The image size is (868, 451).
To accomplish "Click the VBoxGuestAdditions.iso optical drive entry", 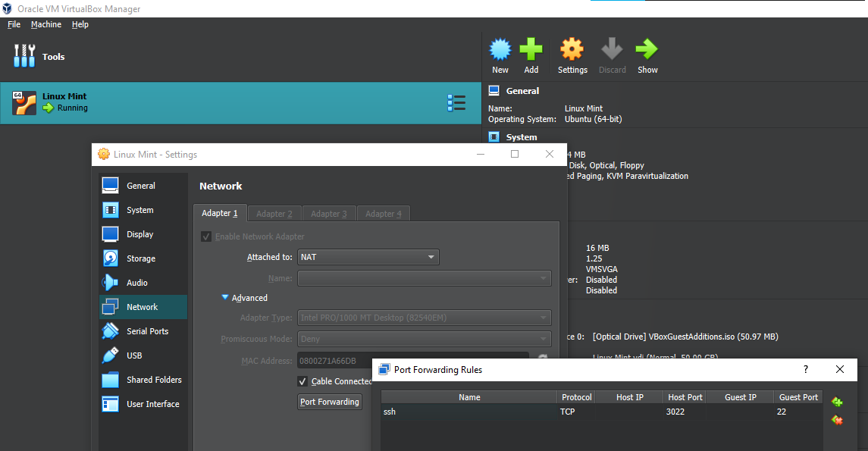I will tap(685, 337).
